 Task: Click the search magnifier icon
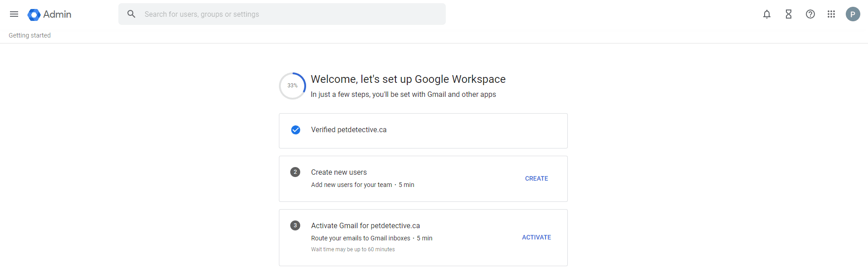click(132, 14)
